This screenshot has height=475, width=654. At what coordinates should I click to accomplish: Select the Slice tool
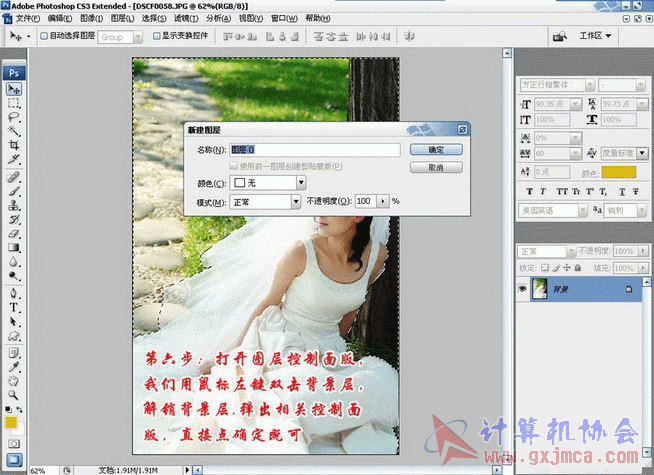pos(14,159)
